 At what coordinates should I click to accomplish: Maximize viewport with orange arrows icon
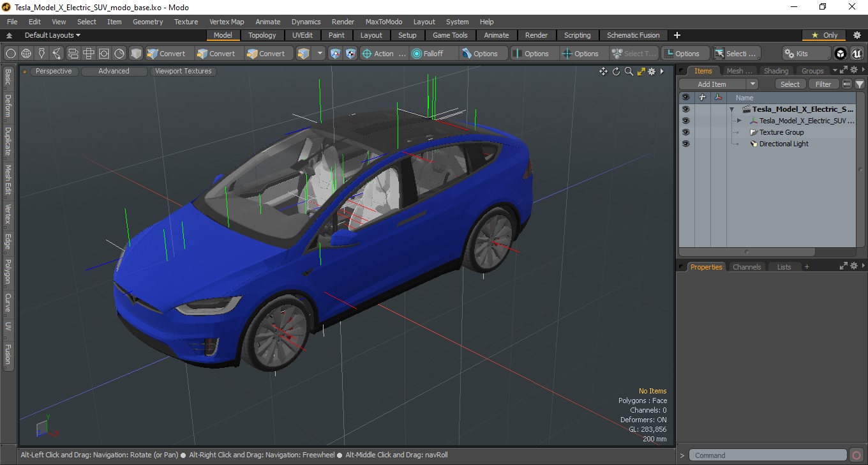(x=641, y=72)
